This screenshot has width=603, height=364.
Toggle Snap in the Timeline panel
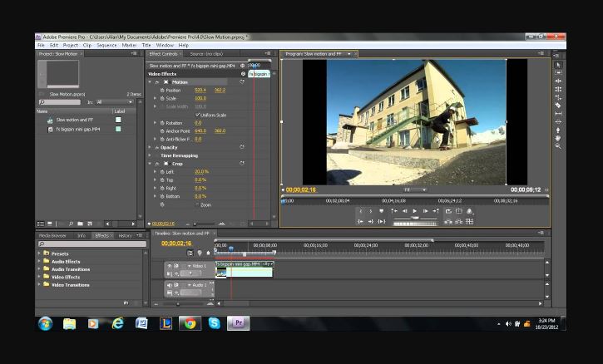[190, 253]
